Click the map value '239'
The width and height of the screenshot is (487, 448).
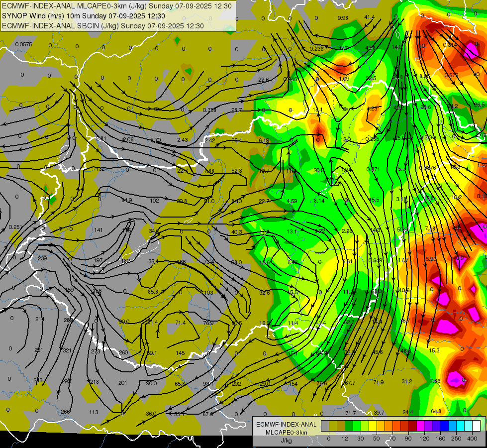point(42,258)
